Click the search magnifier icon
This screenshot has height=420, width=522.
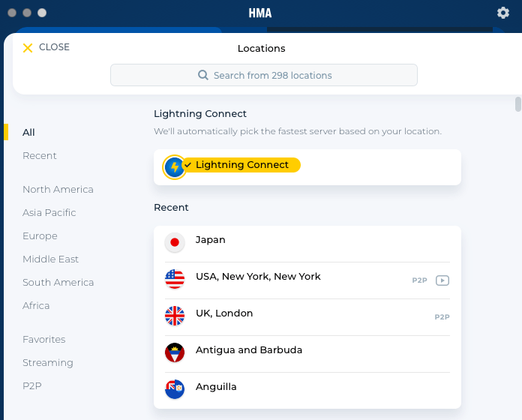pos(203,75)
